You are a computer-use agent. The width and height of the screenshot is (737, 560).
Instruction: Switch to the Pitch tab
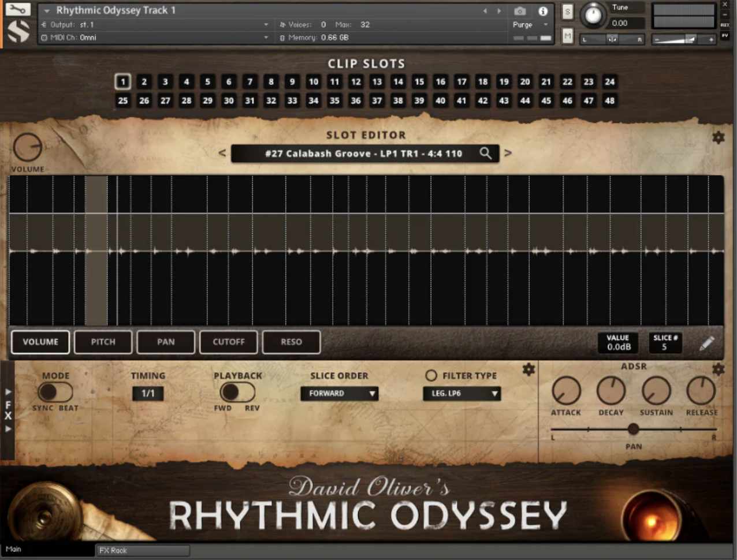pyautogui.click(x=103, y=342)
